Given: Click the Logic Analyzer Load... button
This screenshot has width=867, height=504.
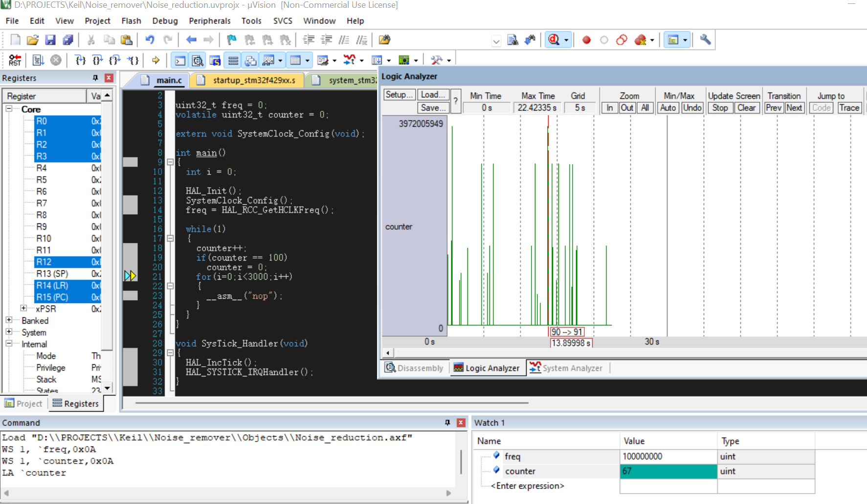Looking at the screenshot, I should point(433,94).
